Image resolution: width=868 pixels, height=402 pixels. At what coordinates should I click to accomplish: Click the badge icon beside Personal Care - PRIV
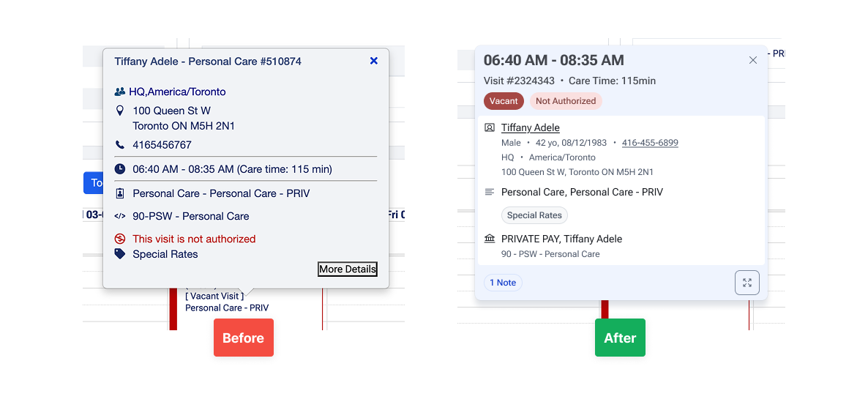(120, 193)
